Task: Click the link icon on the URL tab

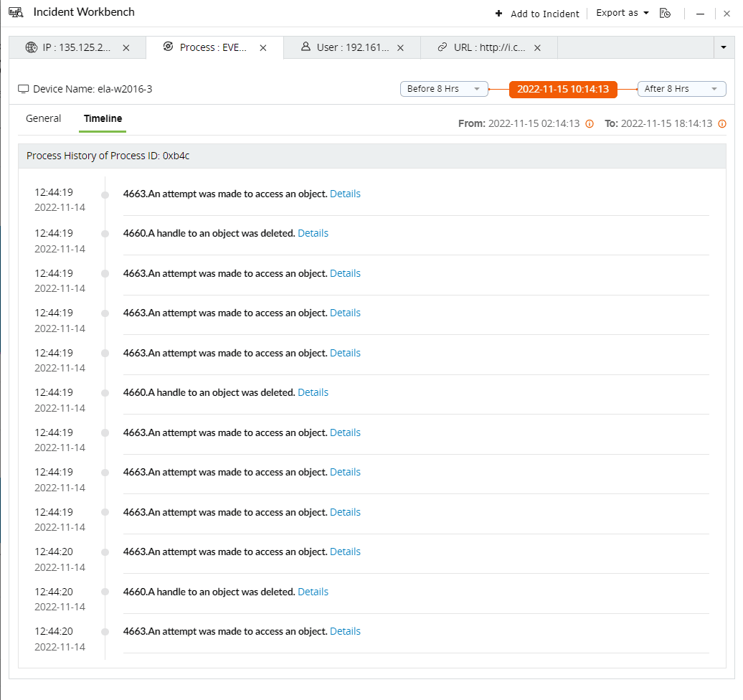Action: tap(443, 47)
